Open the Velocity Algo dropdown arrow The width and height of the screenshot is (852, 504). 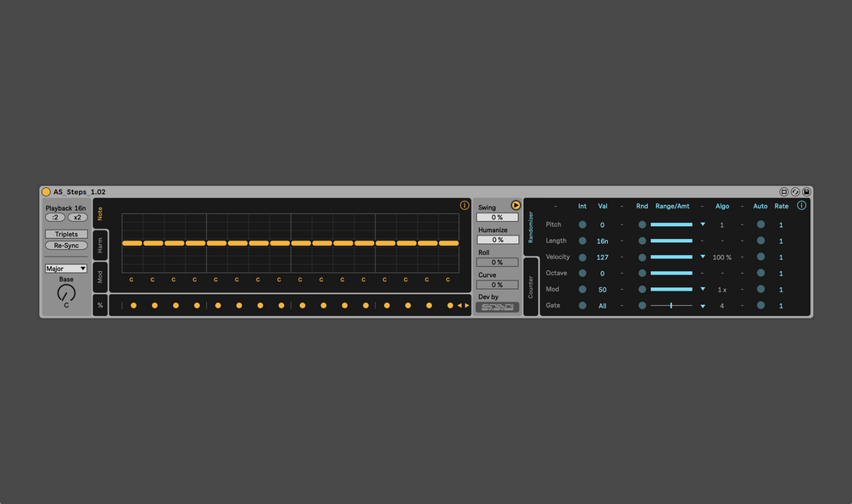(x=703, y=257)
